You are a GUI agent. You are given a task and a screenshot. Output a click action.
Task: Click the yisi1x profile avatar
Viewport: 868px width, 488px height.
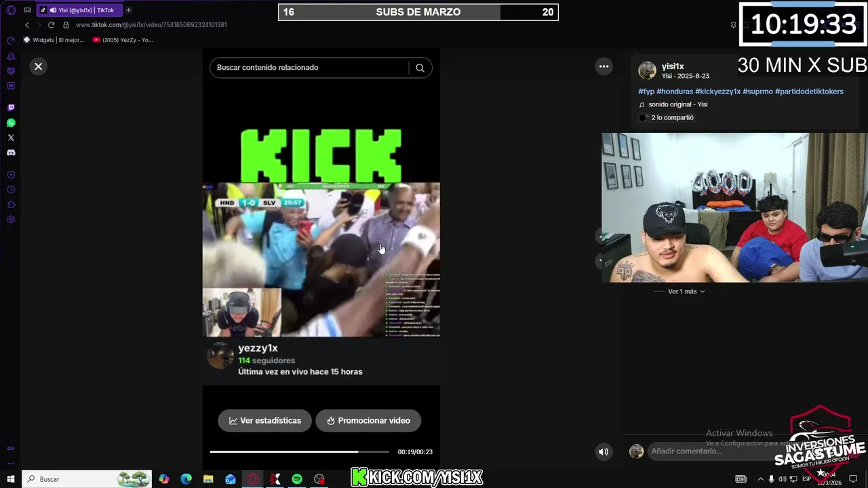[648, 70]
